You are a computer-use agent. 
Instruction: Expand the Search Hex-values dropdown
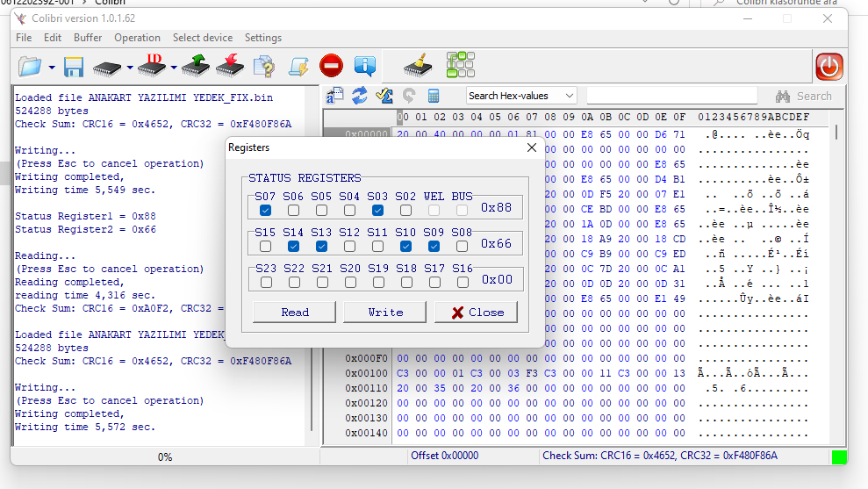pyautogui.click(x=569, y=96)
